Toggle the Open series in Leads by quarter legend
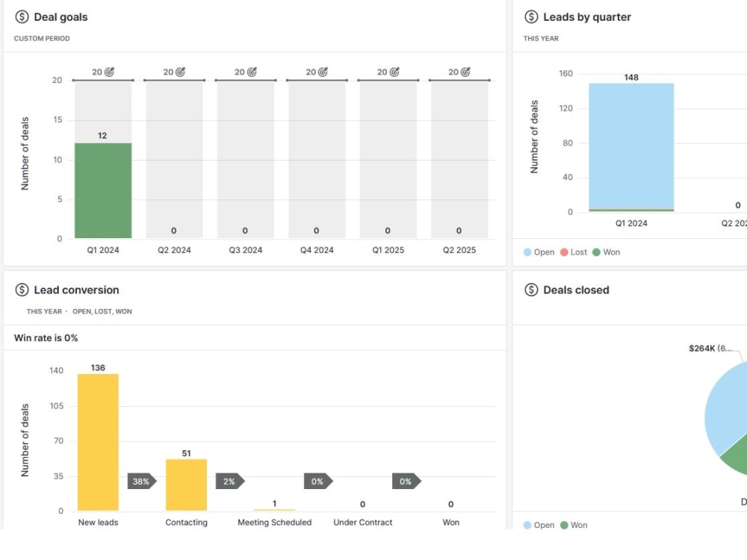Image resolution: width=747 pixels, height=560 pixels. pyautogui.click(x=539, y=252)
